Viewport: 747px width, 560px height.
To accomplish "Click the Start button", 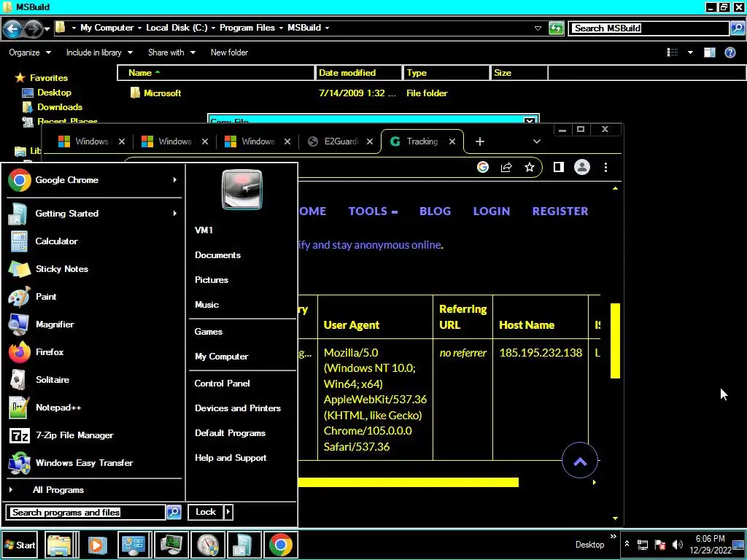I will coord(20,545).
